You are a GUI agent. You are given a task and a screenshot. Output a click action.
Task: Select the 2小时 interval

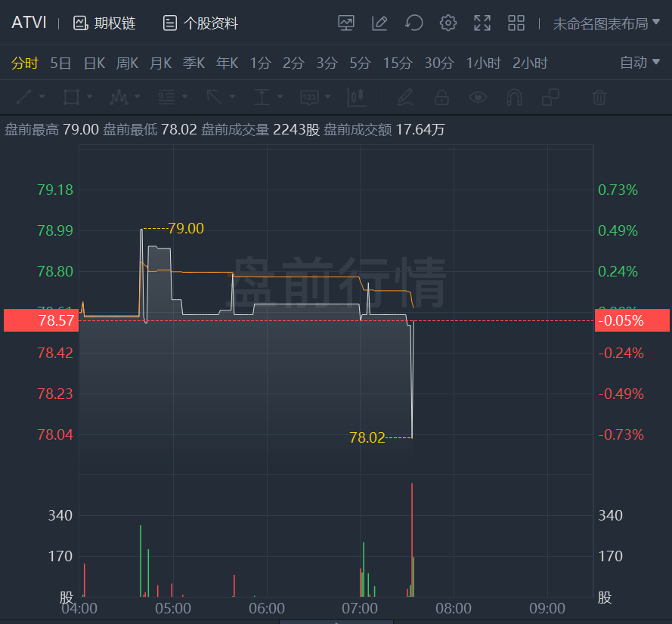[x=530, y=63]
